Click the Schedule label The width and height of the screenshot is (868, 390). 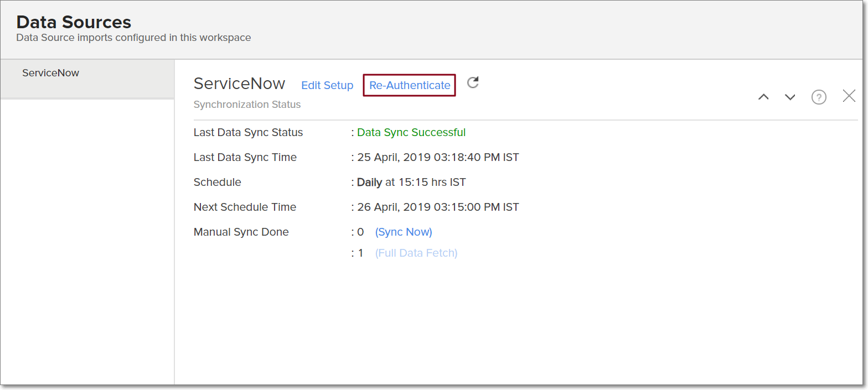click(218, 182)
